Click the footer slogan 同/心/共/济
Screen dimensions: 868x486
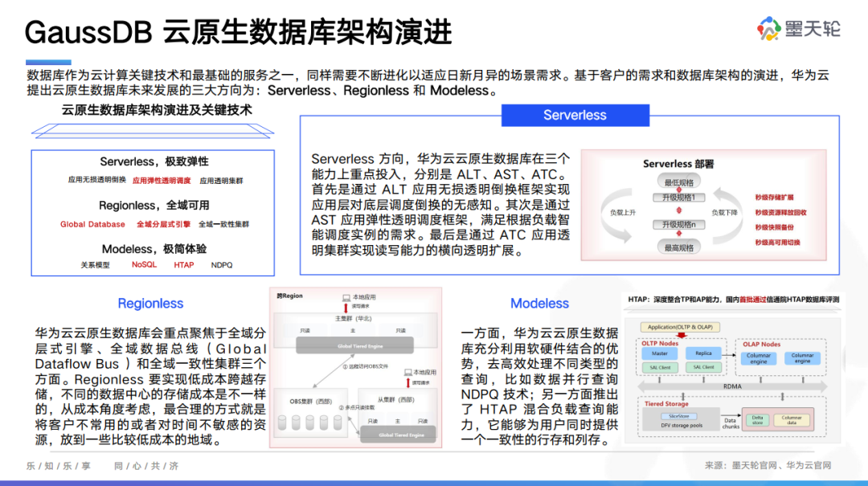coord(146,466)
